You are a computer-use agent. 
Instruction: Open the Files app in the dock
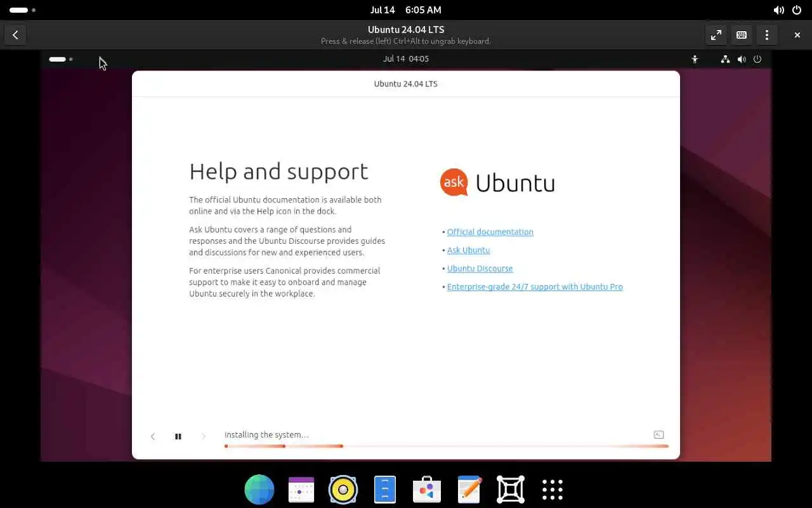pyautogui.click(x=385, y=490)
